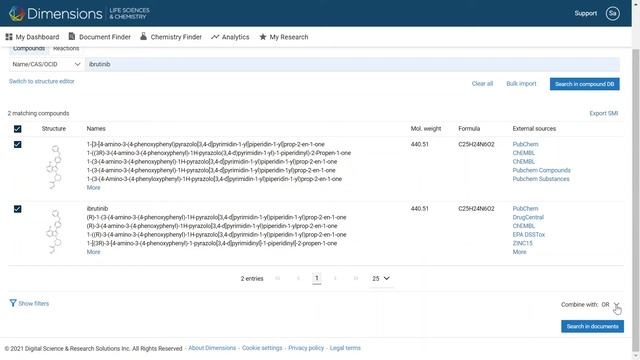Open PubChem link for first compound
This screenshot has width=640, height=360.
pyautogui.click(x=525, y=144)
